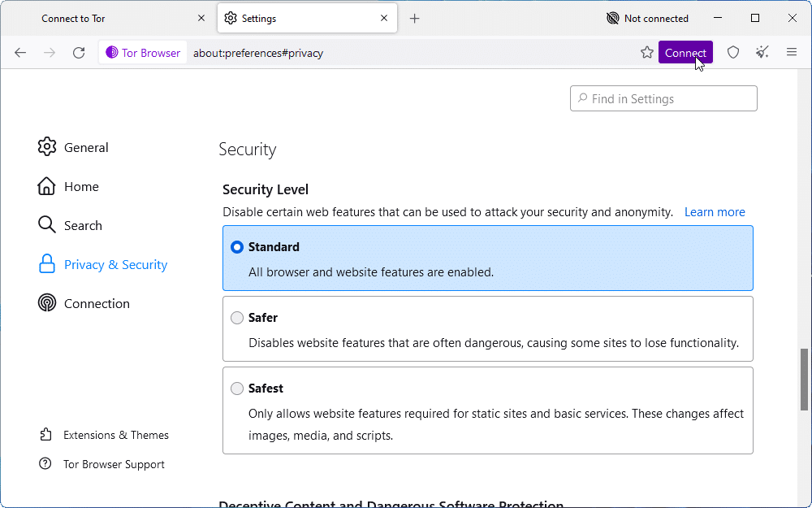Bookmark this page using the star icon
This screenshot has height=508, width=812.
pos(646,51)
